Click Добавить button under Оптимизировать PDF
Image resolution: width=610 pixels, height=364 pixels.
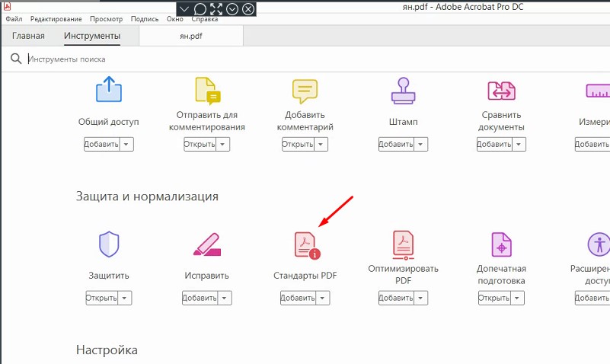point(397,298)
